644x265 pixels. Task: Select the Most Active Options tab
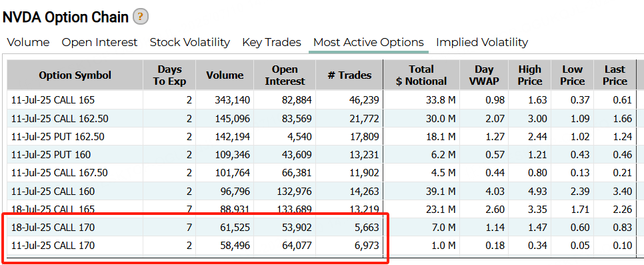[369, 42]
